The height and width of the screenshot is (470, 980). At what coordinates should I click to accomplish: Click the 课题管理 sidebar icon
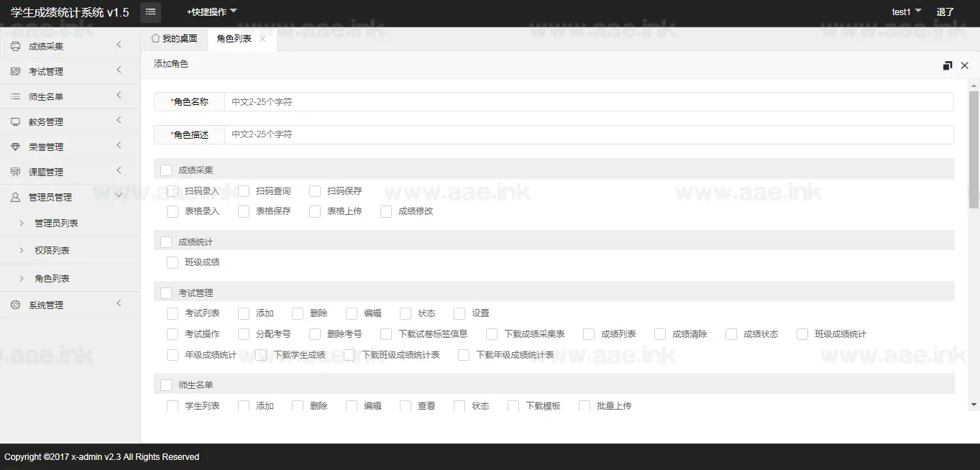(x=16, y=172)
